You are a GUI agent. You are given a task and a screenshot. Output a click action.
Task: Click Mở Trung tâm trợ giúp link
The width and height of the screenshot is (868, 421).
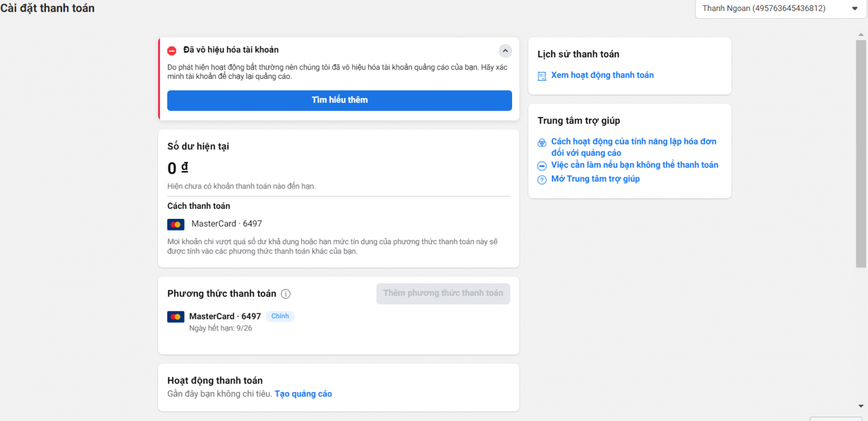click(595, 179)
